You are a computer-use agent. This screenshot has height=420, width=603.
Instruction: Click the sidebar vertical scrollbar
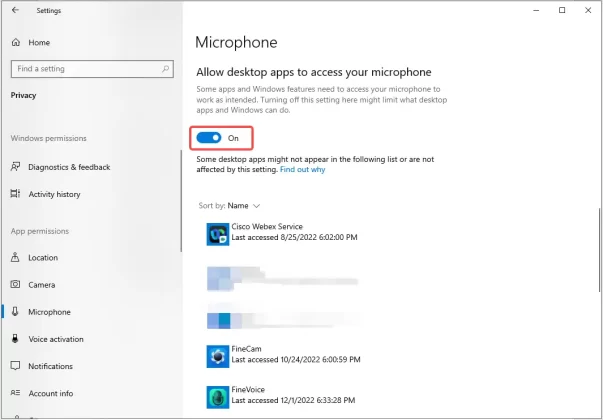point(181,201)
